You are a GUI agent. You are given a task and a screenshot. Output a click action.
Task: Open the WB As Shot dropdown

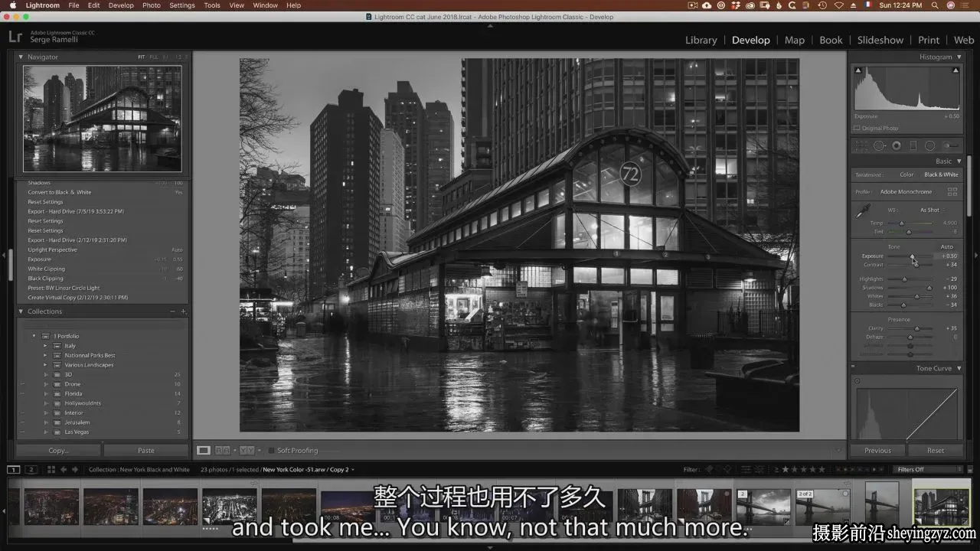click(x=932, y=210)
